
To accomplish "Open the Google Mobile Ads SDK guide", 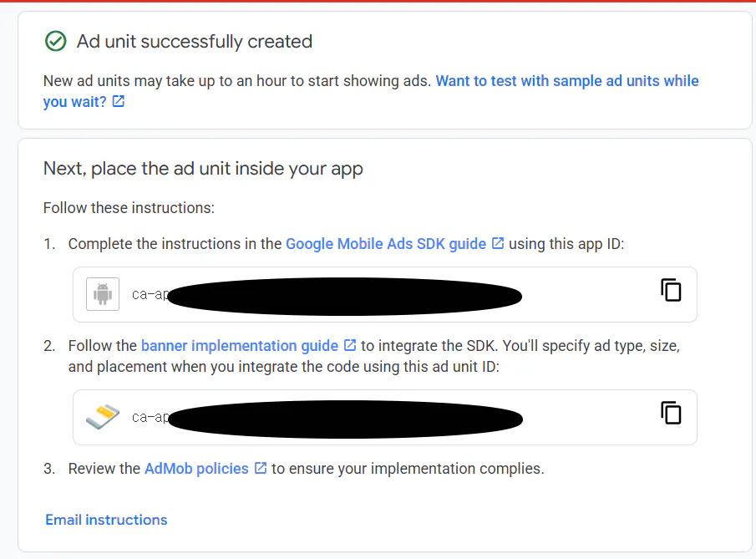I will coord(386,243).
